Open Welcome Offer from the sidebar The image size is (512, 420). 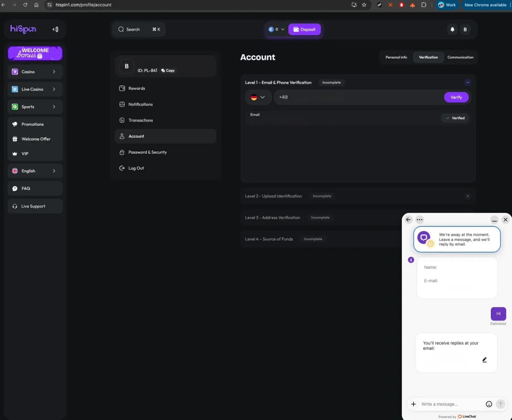pyautogui.click(x=35, y=139)
